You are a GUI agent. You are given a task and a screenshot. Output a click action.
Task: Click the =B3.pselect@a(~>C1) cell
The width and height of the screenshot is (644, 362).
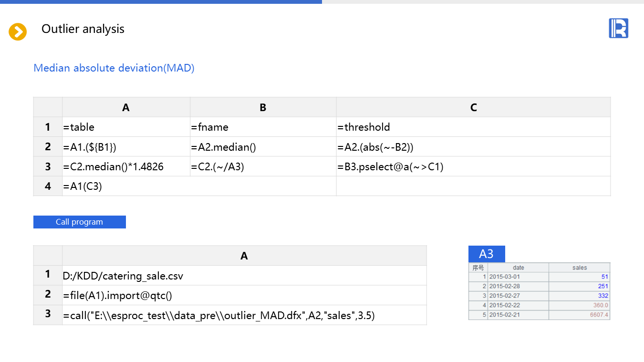click(x=473, y=167)
